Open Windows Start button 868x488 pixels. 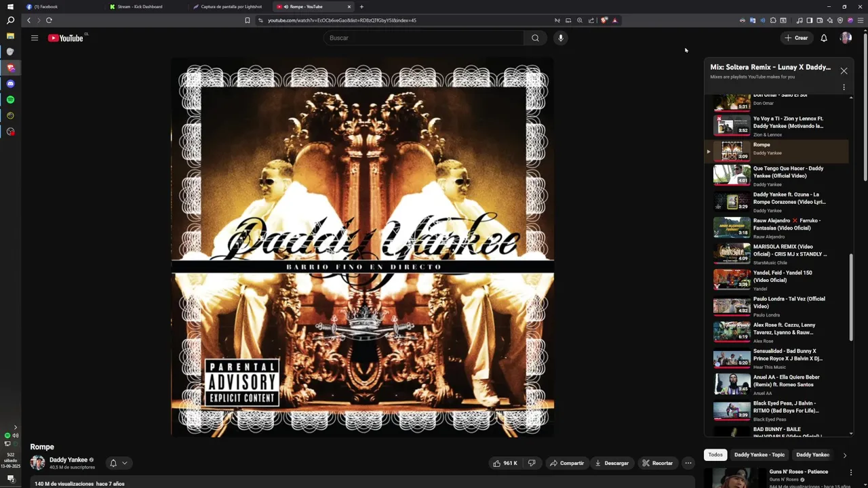point(10,7)
